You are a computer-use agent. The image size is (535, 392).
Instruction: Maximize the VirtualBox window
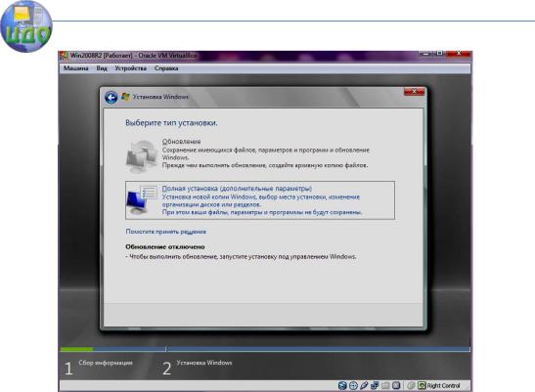tap(440, 54)
